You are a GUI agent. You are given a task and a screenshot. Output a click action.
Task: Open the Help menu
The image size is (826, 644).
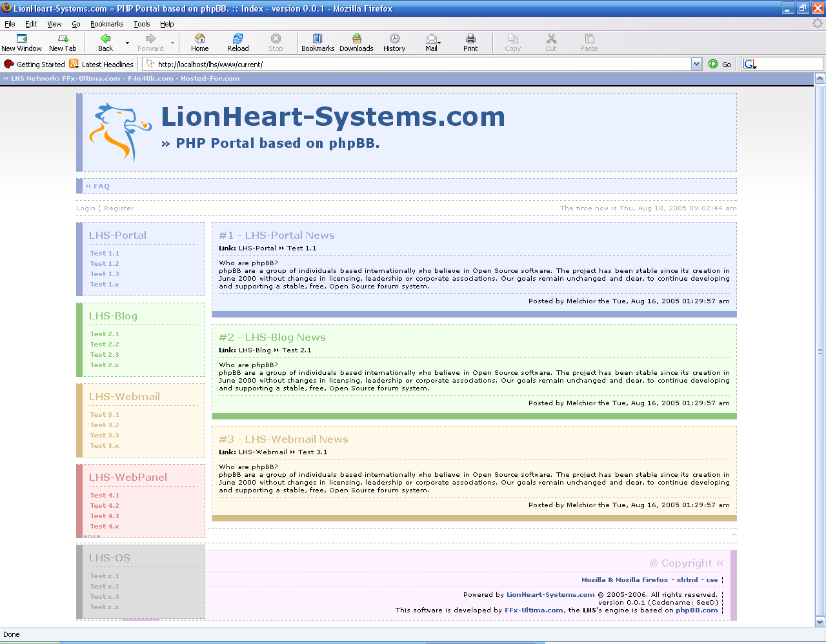[x=167, y=24]
